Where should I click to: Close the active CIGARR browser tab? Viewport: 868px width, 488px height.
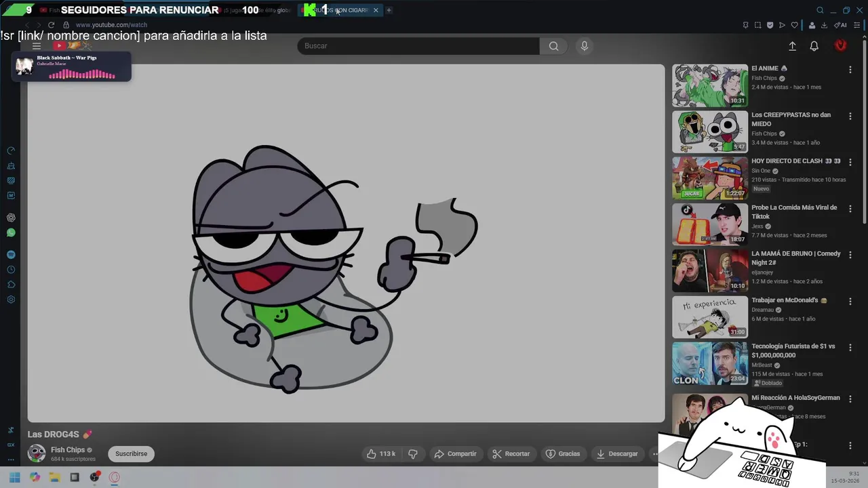click(376, 10)
